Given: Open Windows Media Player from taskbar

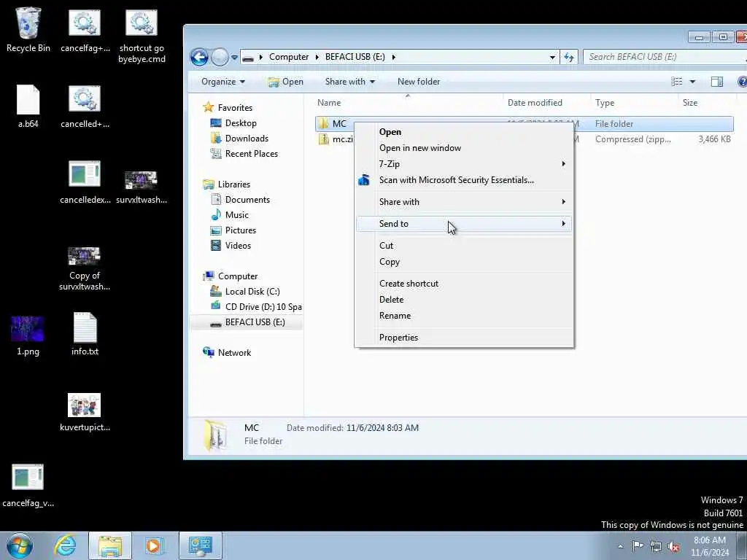Looking at the screenshot, I should [155, 545].
